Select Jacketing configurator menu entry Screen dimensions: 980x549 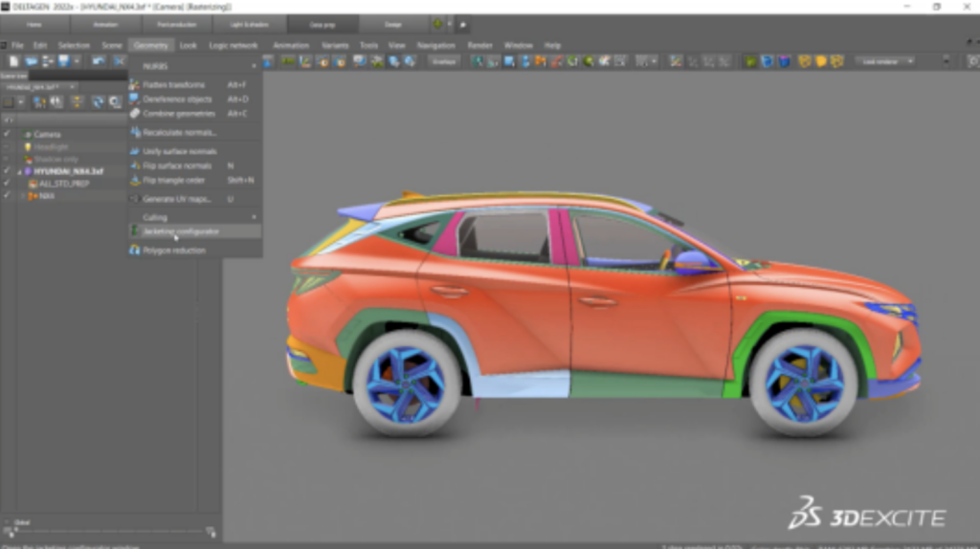tap(182, 231)
